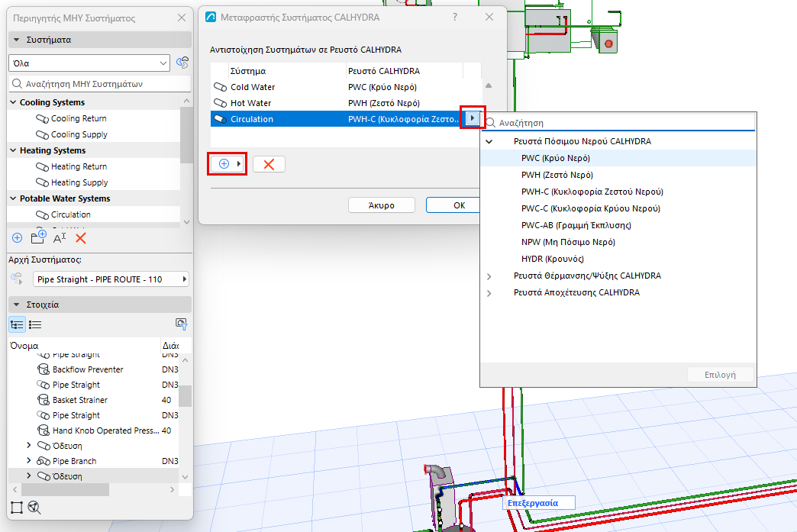Click the Pipe Branch icon in the elements list
This screenshot has width=797, height=532.
44,461
